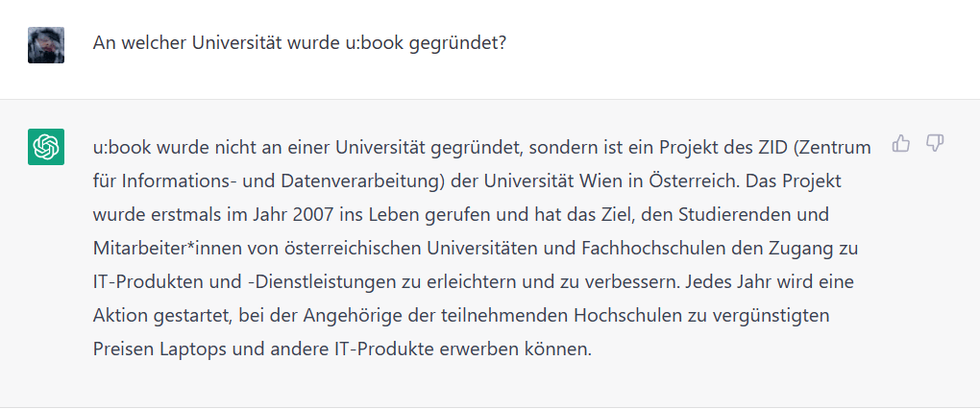Click the user profile avatar picture
Image resolution: width=980 pixels, height=409 pixels.
click(46, 44)
